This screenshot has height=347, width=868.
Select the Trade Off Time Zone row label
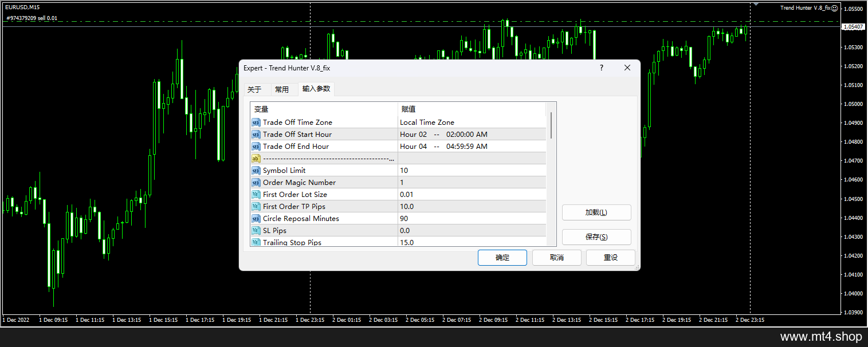[297, 123]
